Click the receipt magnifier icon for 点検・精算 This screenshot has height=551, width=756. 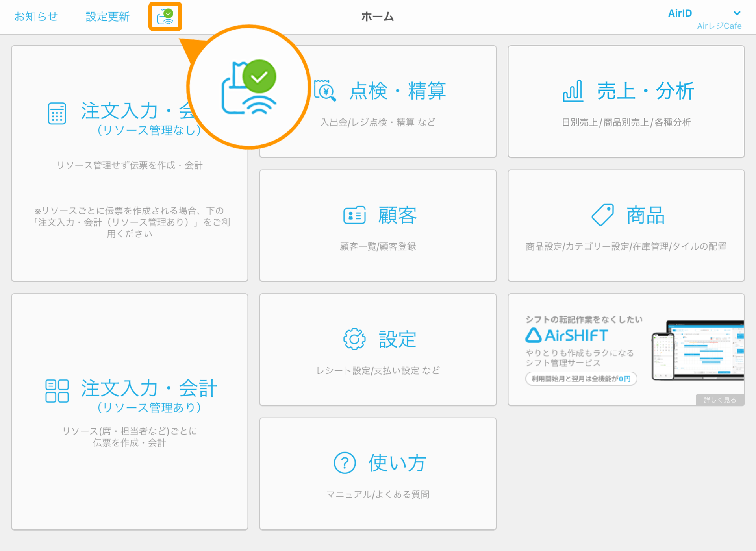coord(325,91)
